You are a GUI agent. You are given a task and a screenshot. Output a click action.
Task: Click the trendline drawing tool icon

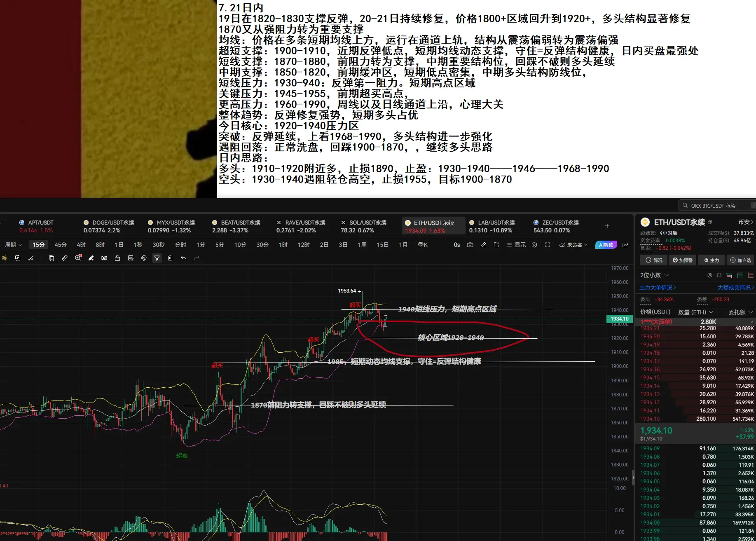[31, 258]
